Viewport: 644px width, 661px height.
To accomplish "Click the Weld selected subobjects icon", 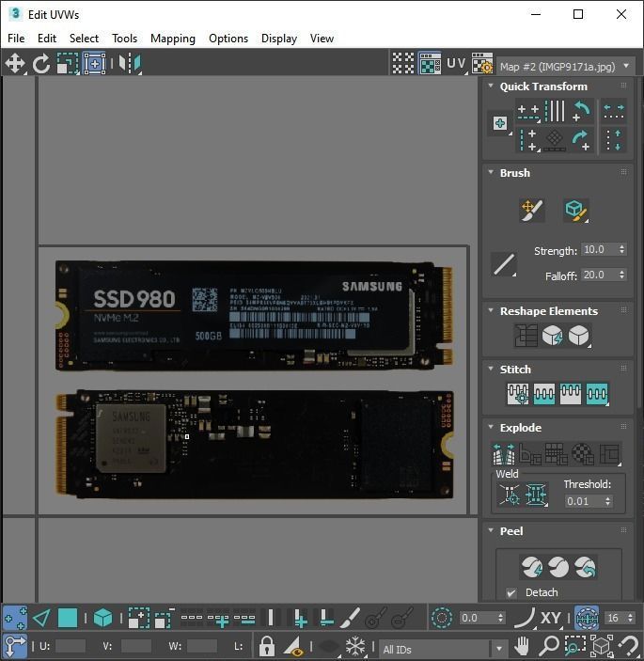I will (536, 494).
